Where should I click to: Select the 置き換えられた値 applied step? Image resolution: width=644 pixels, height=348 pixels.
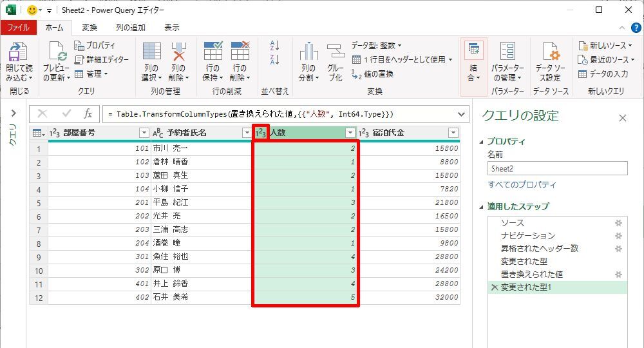point(532,275)
